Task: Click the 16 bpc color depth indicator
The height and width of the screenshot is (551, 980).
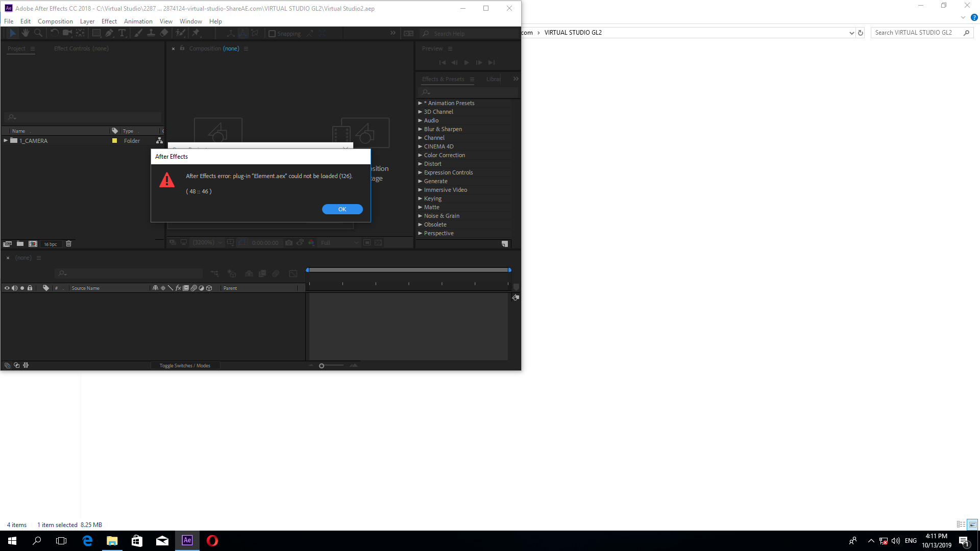Action: (x=51, y=243)
